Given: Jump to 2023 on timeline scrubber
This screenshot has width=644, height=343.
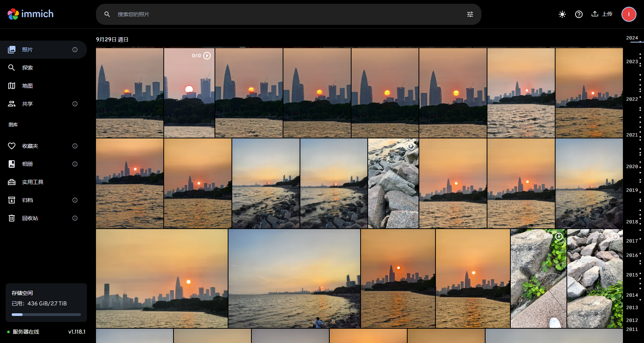Looking at the screenshot, I should [x=632, y=62].
